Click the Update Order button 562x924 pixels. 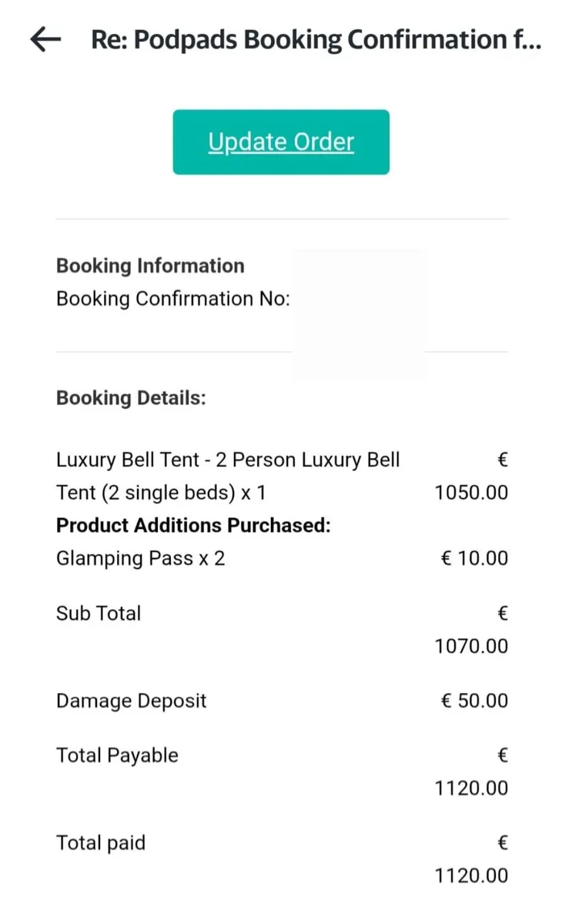pos(281,142)
